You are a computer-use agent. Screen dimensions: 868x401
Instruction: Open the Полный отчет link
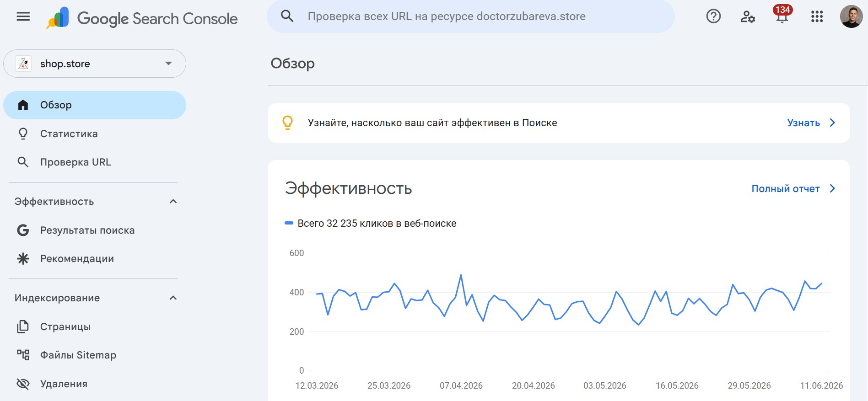786,188
